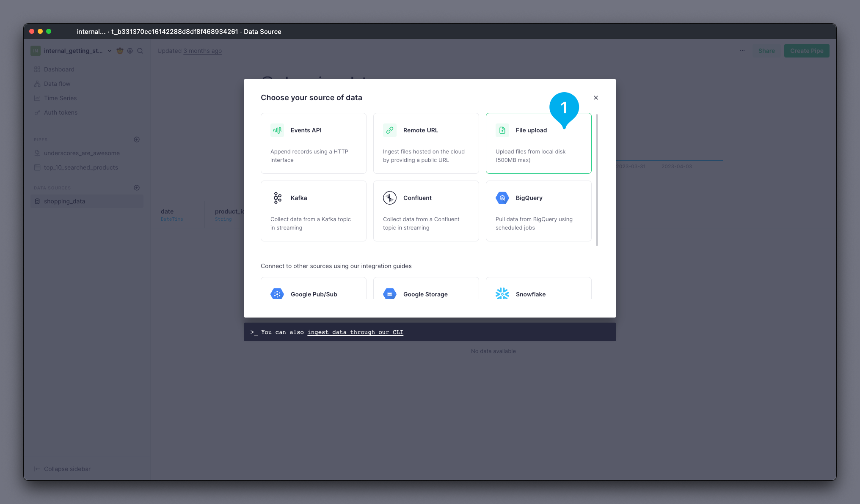Click the Kafka logo icon
Viewport: 860px width, 504px height.
click(277, 198)
